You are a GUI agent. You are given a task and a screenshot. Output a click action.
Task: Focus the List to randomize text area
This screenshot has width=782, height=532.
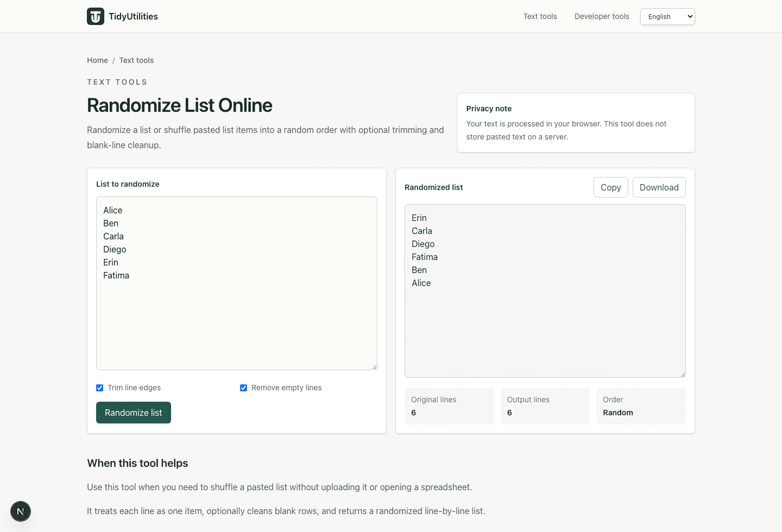237,283
